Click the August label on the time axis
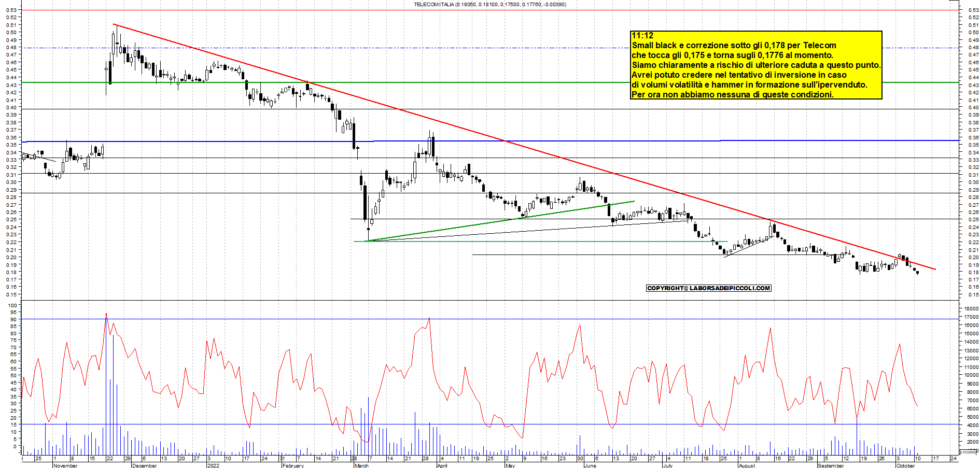 pyautogui.click(x=747, y=465)
